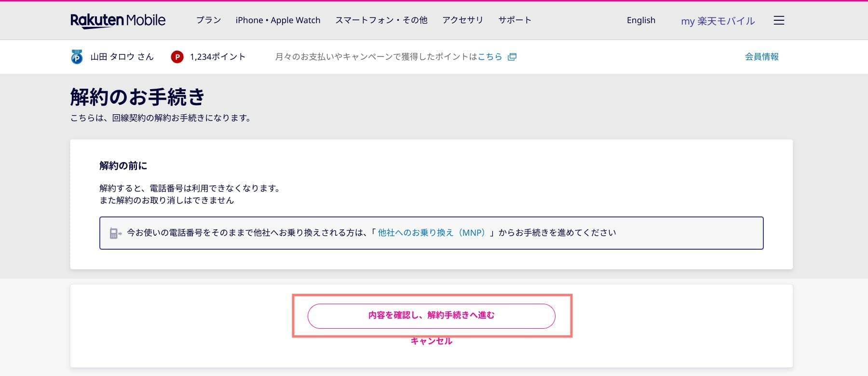Open the iPhone・Apple Watch menu
Image resolution: width=868 pixels, height=376 pixels.
(278, 20)
